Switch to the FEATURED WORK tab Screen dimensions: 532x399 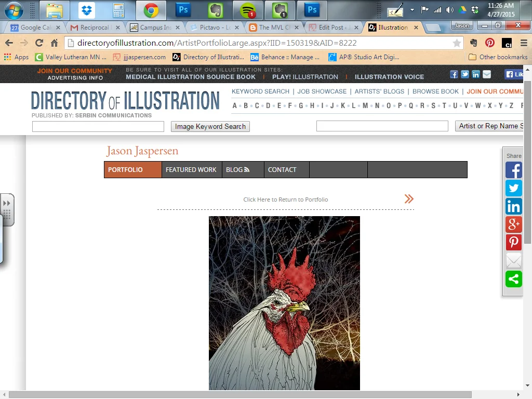click(191, 169)
